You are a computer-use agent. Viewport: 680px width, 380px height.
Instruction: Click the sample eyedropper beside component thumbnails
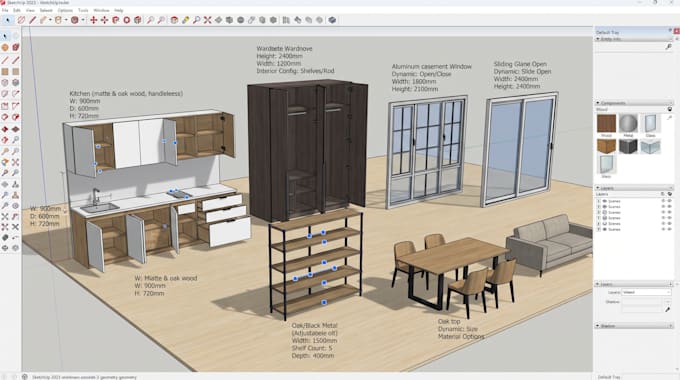click(x=669, y=118)
